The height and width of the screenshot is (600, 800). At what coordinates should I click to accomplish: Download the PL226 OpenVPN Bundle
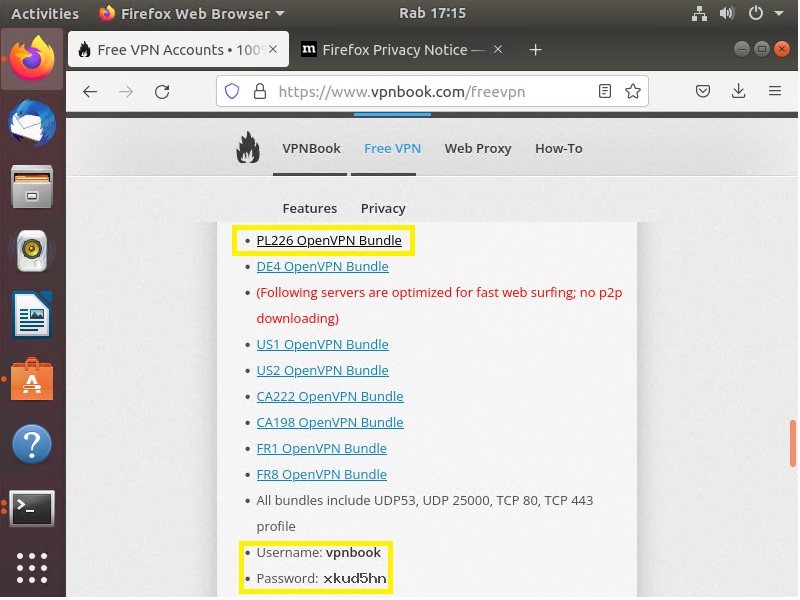[x=329, y=241]
